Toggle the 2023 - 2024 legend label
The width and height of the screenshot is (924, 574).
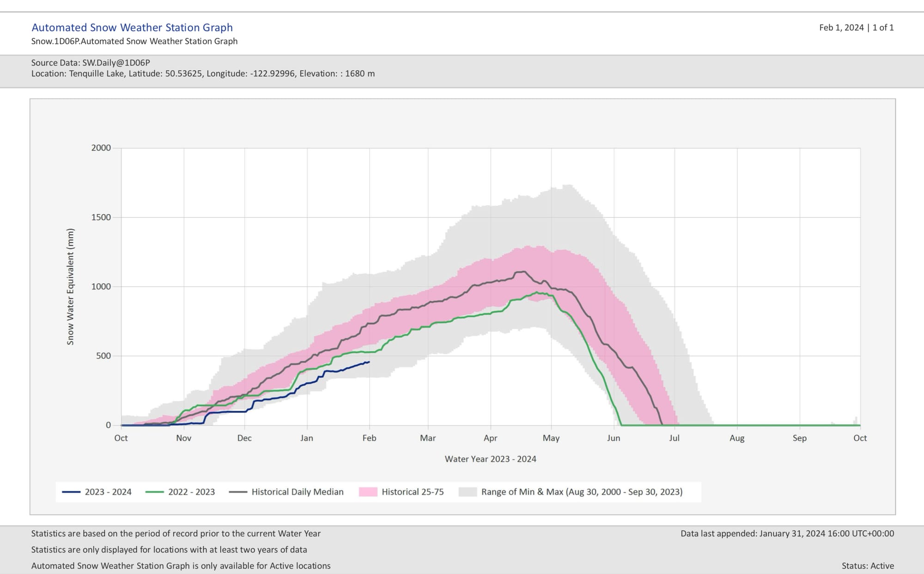coord(108,492)
